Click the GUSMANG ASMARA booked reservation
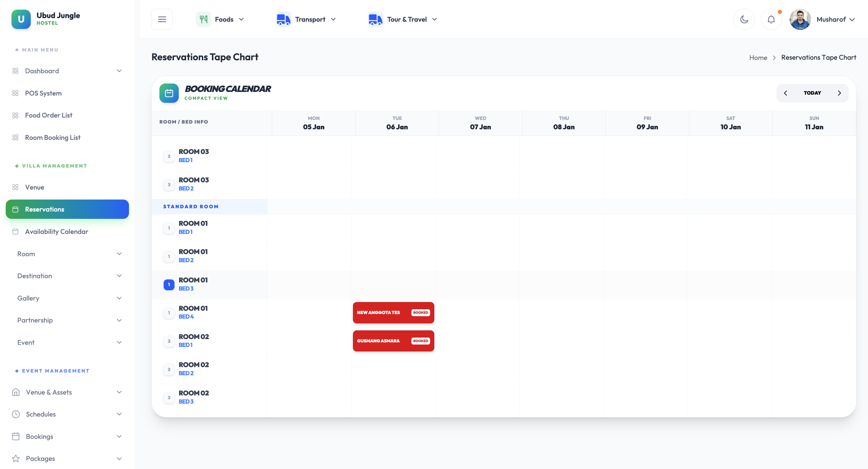Screen dimensions: 868x469 [393, 341]
